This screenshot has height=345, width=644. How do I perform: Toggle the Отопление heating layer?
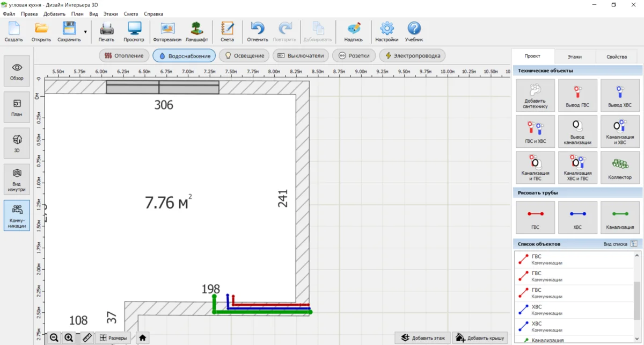[124, 55]
